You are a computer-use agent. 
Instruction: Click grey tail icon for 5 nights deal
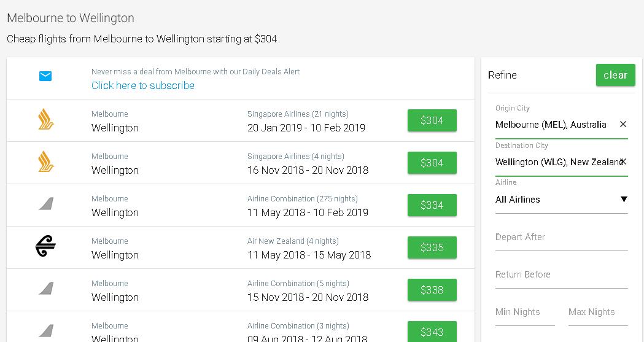[47, 288]
